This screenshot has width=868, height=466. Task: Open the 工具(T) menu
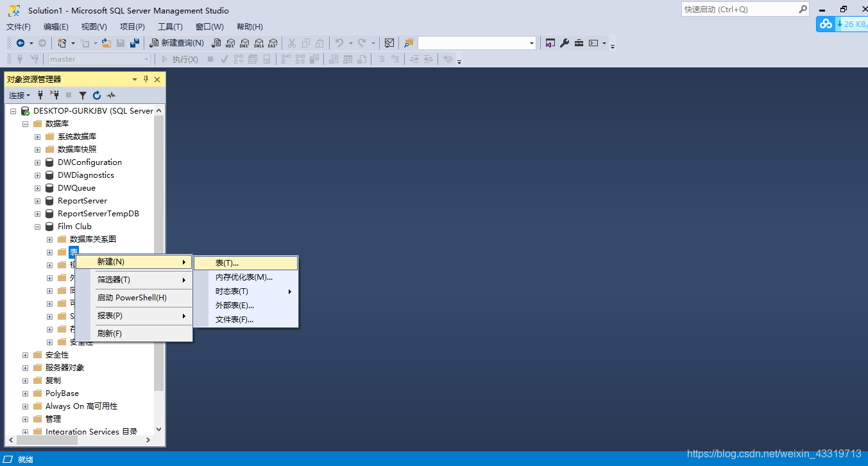171,26
